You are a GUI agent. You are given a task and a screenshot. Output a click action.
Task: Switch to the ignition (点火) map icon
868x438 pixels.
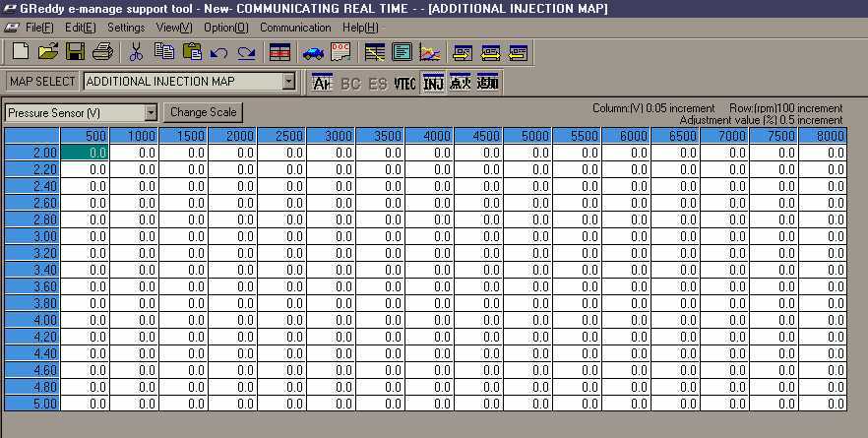coord(460,83)
